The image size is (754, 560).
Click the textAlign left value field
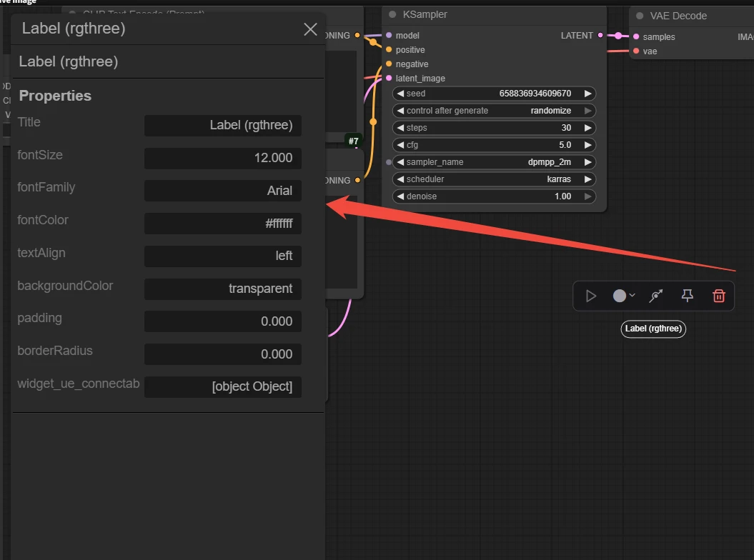(x=223, y=256)
